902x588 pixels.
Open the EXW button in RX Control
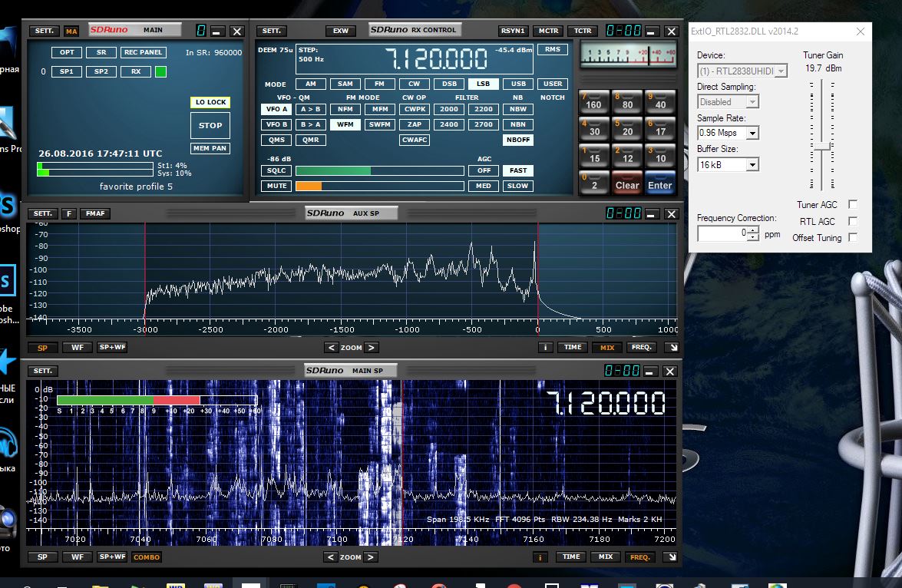tap(341, 31)
